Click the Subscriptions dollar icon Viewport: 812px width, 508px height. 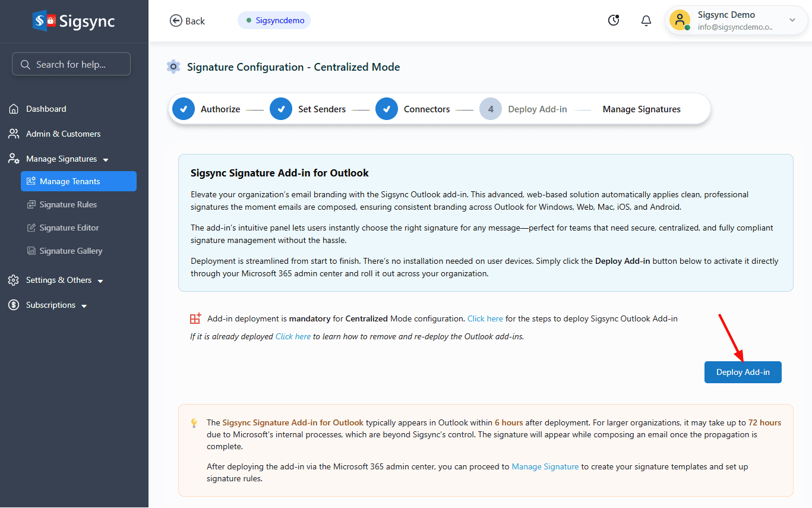pyautogui.click(x=14, y=305)
